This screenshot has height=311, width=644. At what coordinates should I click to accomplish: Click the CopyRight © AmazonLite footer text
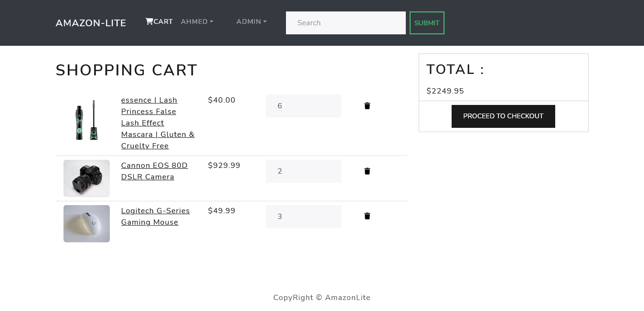coord(322,298)
